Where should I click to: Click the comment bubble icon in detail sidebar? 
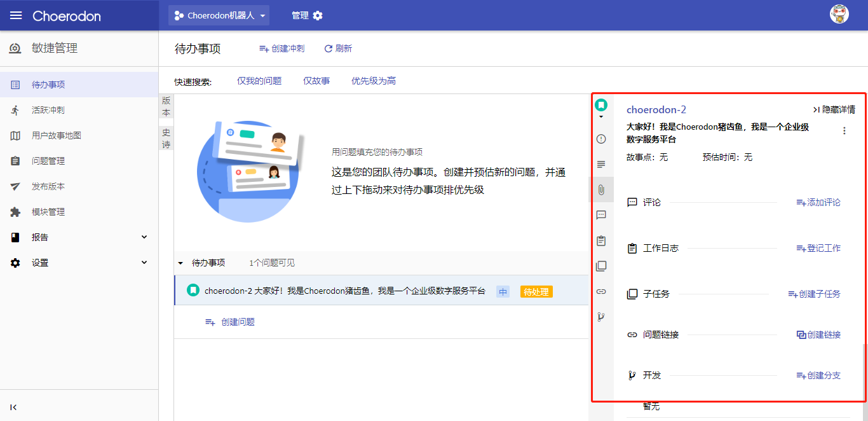pos(601,215)
